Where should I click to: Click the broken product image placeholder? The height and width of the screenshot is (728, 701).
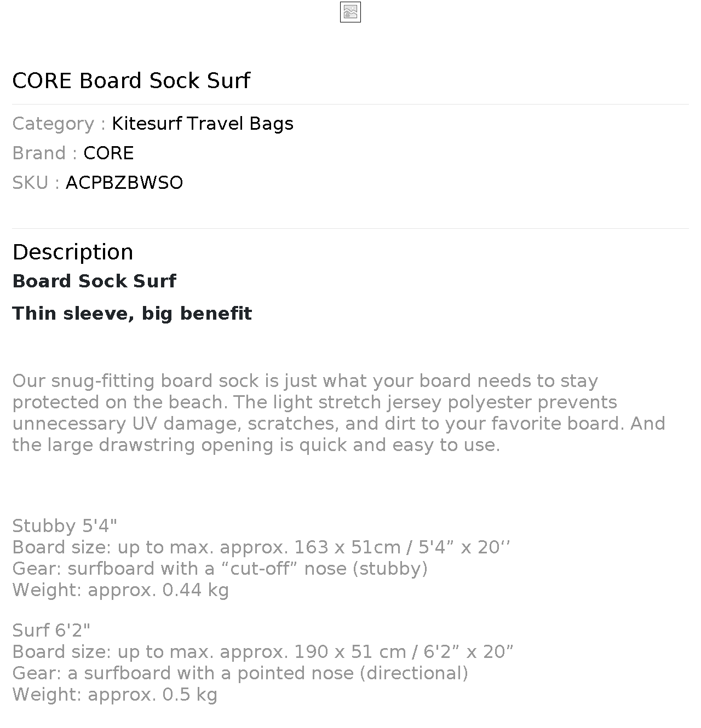350,12
